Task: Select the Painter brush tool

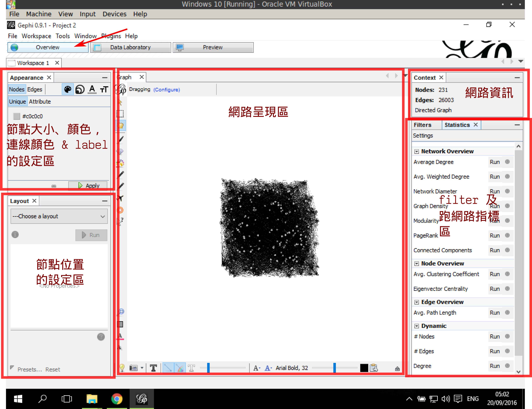Action: (x=121, y=140)
